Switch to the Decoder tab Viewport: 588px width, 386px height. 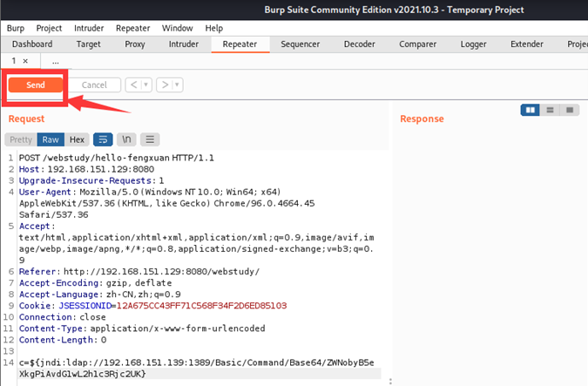359,44
